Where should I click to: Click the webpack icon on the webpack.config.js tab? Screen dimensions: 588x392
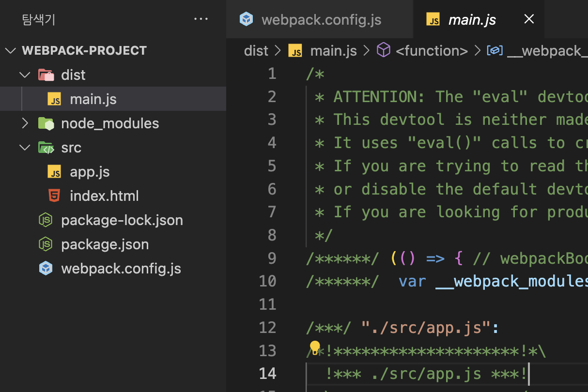247,19
